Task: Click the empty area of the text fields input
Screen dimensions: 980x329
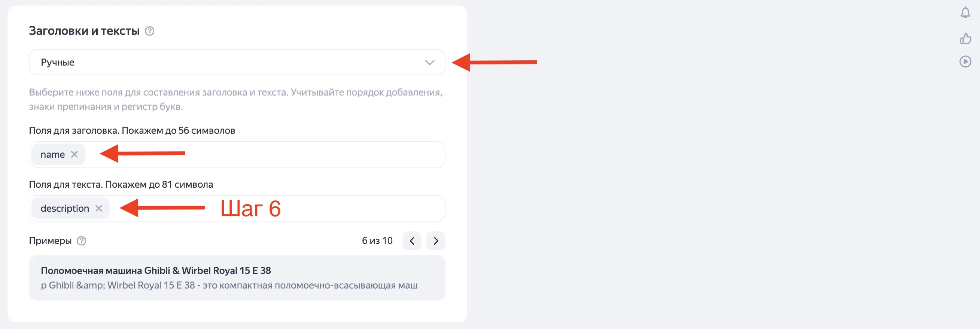Action: (343, 209)
